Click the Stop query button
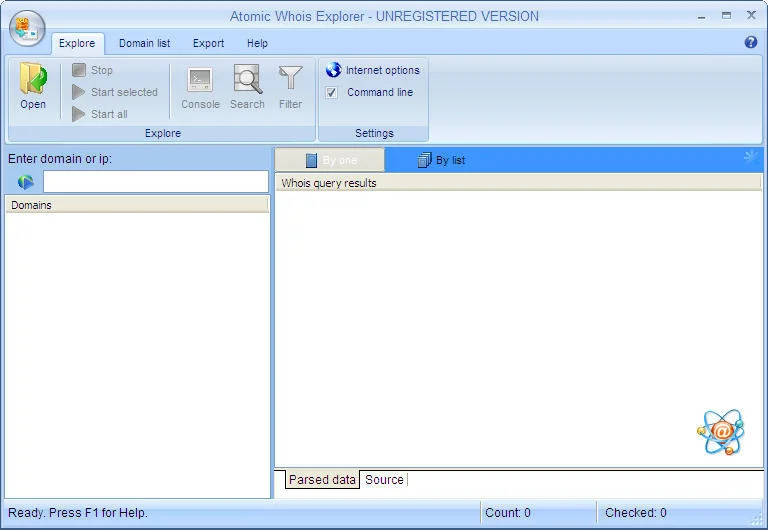The image size is (768, 530). [x=93, y=70]
